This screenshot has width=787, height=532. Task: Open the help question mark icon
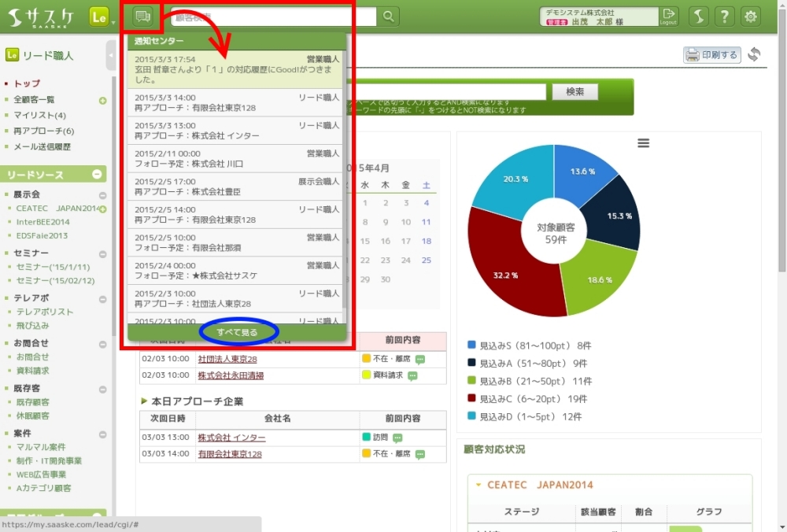click(x=725, y=17)
